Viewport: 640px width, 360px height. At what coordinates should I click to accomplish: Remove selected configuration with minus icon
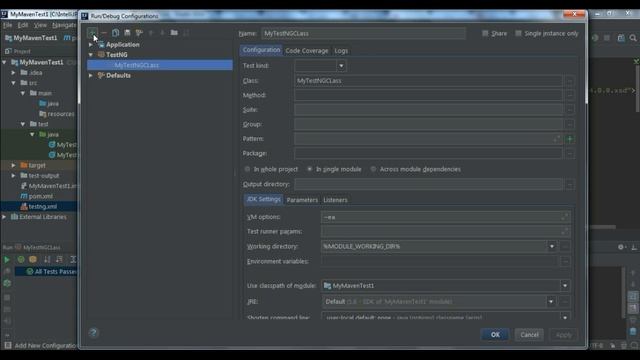(104, 33)
